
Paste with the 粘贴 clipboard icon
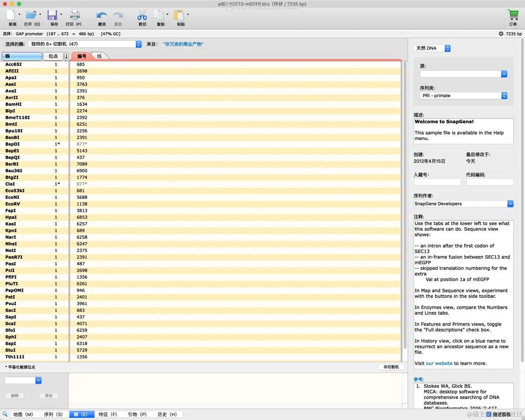click(x=179, y=15)
